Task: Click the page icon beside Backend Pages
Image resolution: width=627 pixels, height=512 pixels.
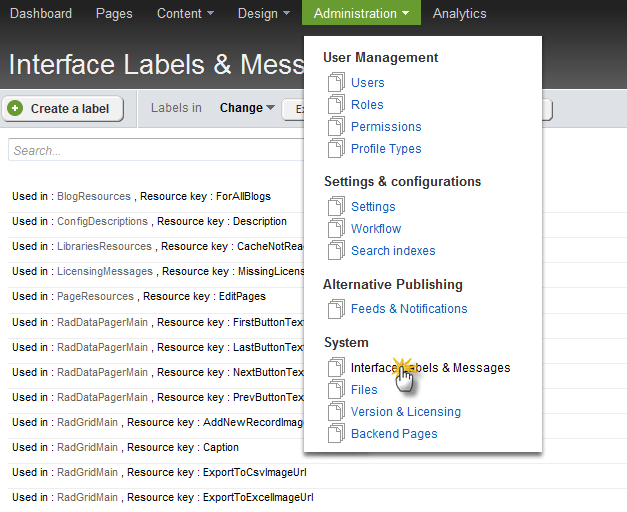Action: tap(336, 433)
